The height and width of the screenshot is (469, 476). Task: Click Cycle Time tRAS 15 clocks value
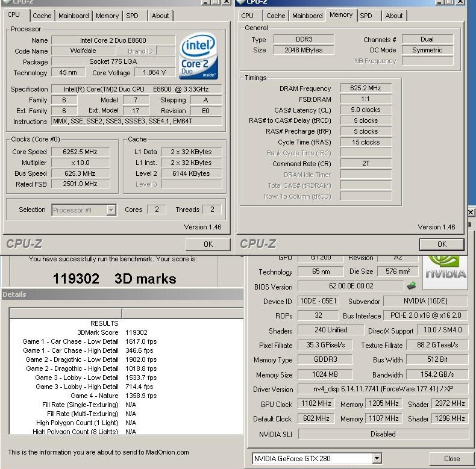[366, 142]
